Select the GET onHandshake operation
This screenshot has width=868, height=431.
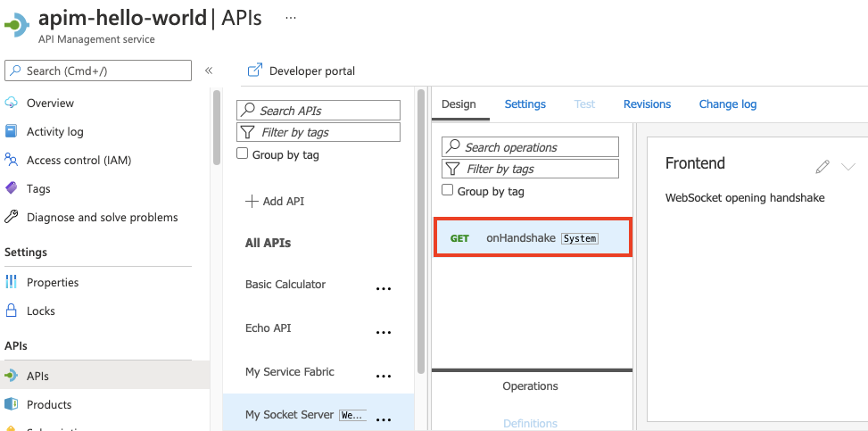click(x=533, y=237)
